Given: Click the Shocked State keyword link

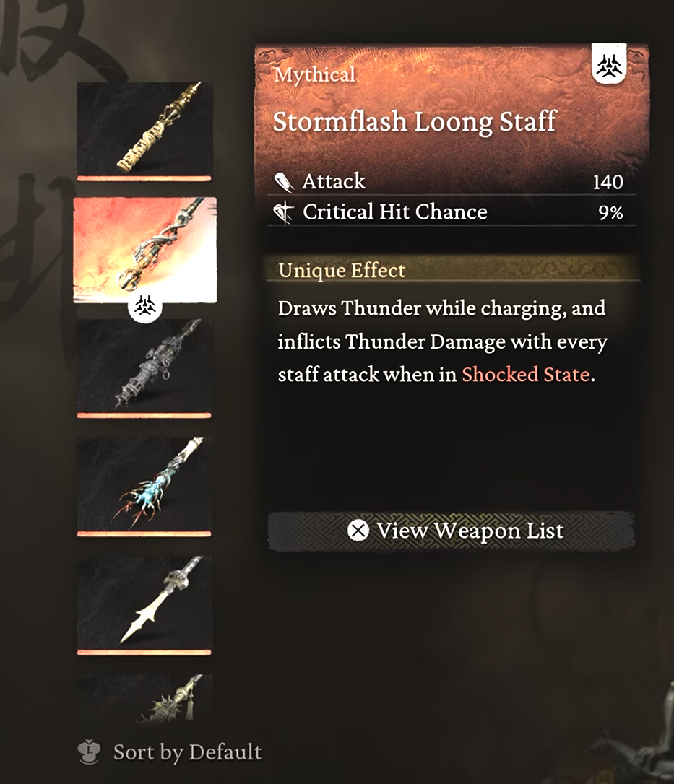Looking at the screenshot, I should pyautogui.click(x=525, y=374).
